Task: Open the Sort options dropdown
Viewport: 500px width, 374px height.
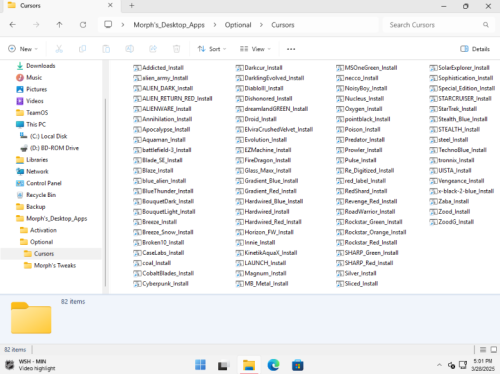Action: pos(212,49)
